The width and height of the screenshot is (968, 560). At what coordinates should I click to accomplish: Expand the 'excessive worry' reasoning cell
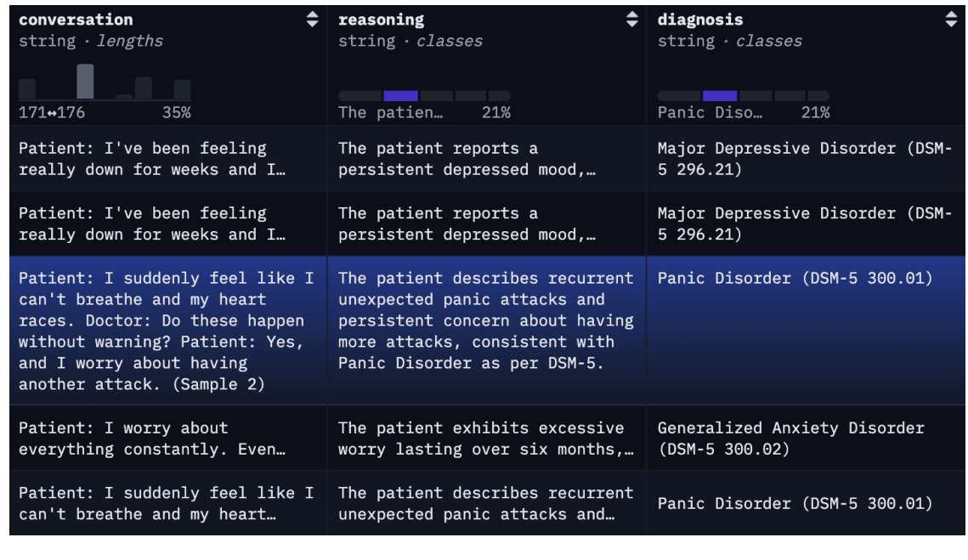(485, 438)
